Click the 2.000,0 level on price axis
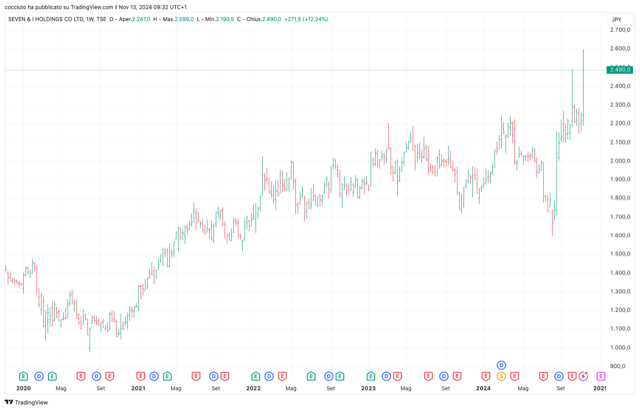This screenshot has width=640, height=410. (x=620, y=160)
